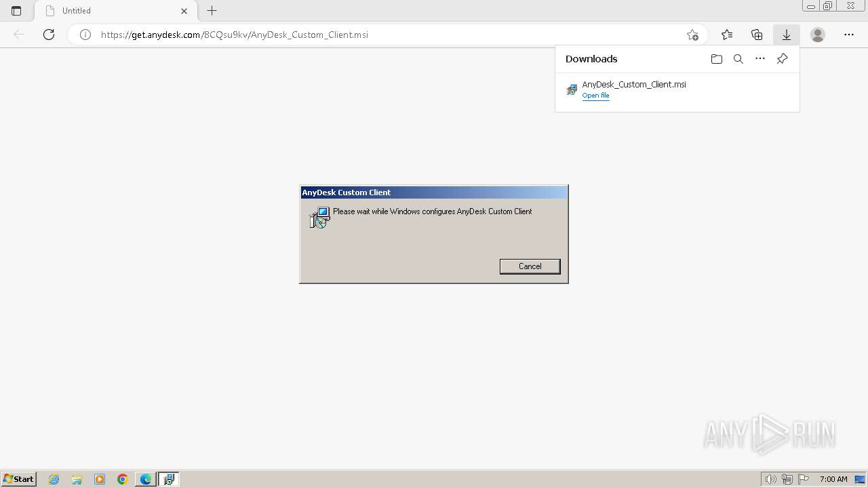Minimize the Edge browser window
Viewport: 868px width, 488px height.
click(810, 6)
